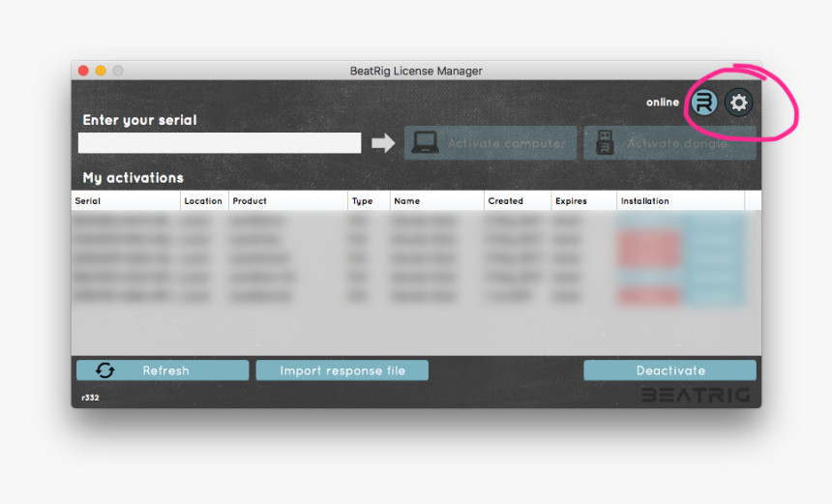Click the serial number input field
The height and width of the screenshot is (504, 832).
pos(220,143)
